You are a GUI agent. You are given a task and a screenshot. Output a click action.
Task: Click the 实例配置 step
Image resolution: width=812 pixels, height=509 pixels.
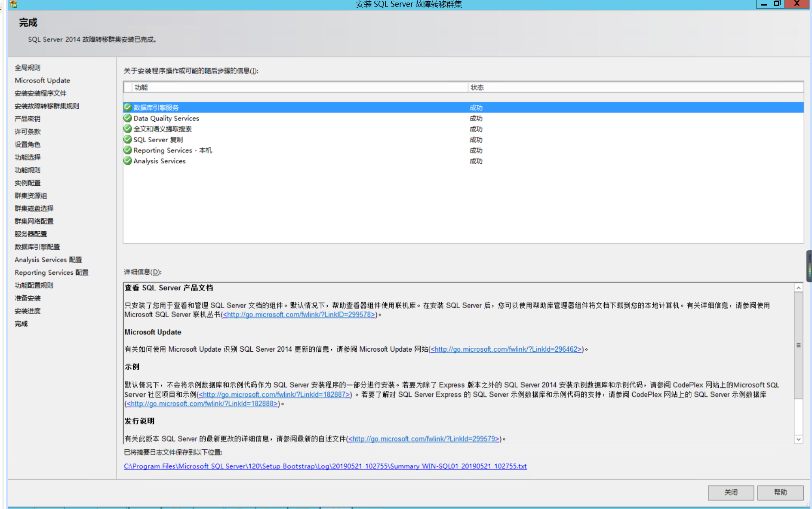(x=28, y=183)
